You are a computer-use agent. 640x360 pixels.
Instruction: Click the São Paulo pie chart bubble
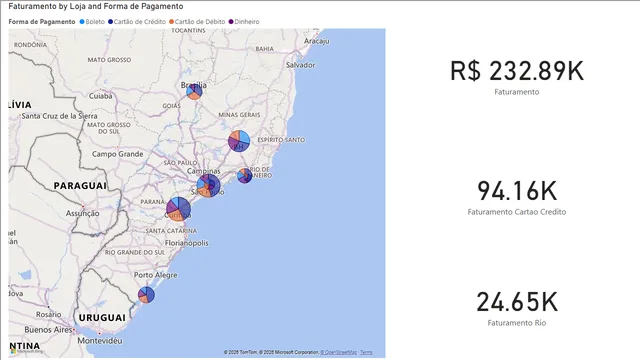[209, 185]
